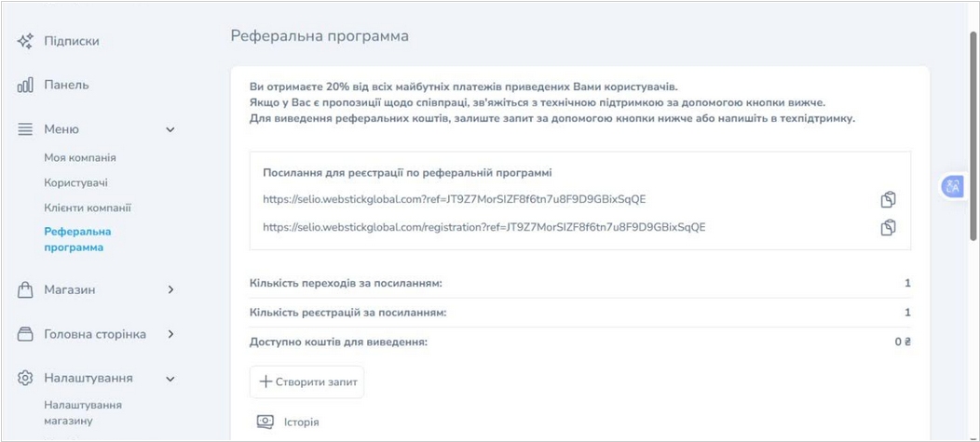Click the Меню hamburger lines icon
Image resolution: width=980 pixels, height=442 pixels.
pos(26,129)
